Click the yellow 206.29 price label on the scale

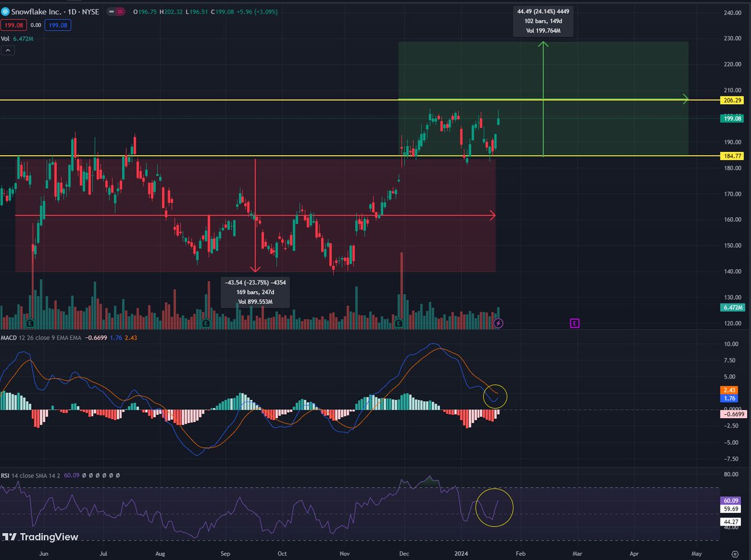click(733, 99)
